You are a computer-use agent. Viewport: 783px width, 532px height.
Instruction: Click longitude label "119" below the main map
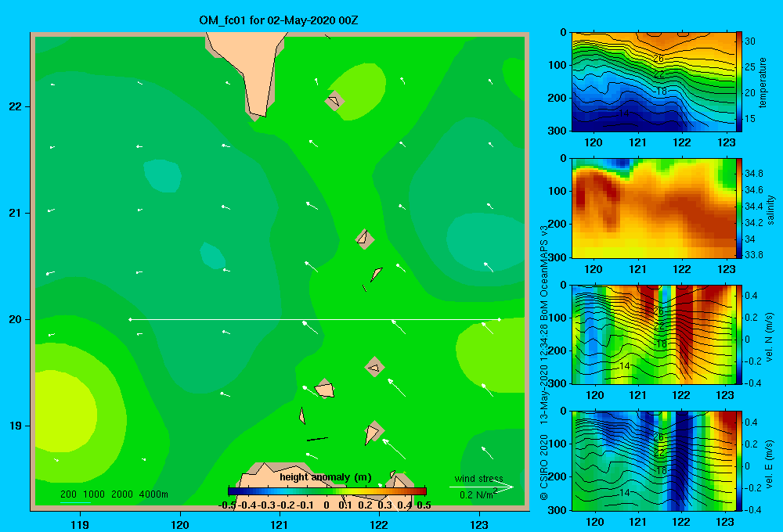pyautogui.click(x=81, y=524)
